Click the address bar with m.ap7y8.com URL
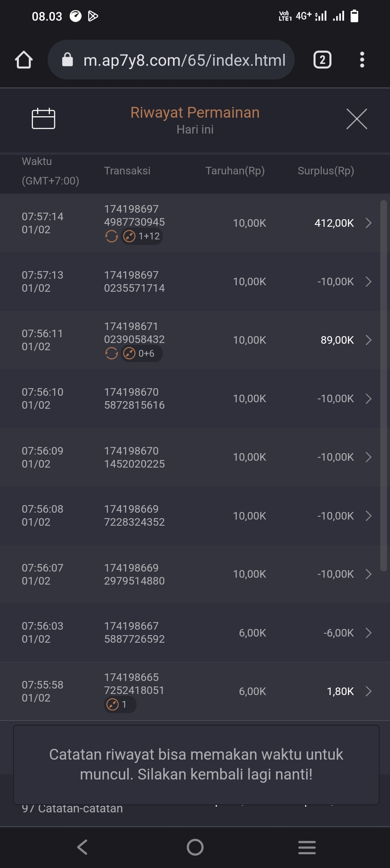This screenshot has width=390, height=868. 184,60
